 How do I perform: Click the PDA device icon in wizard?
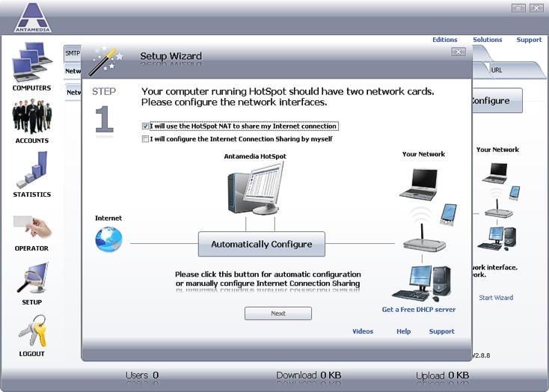point(449,214)
